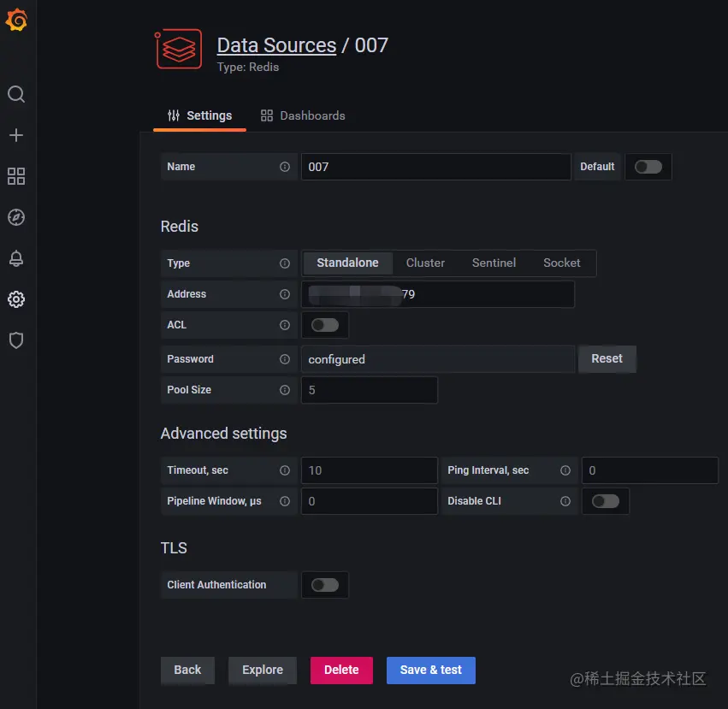Viewport: 728px width, 709px height.
Task: Select Sentinel Redis type
Action: [494, 263]
